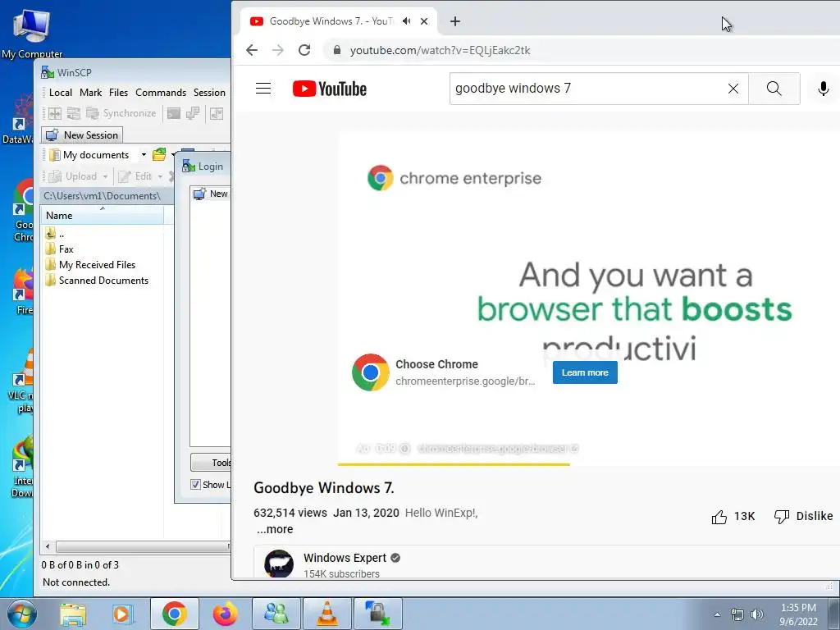Open the Commands menu in WinSCP
The height and width of the screenshot is (630, 840).
point(161,93)
